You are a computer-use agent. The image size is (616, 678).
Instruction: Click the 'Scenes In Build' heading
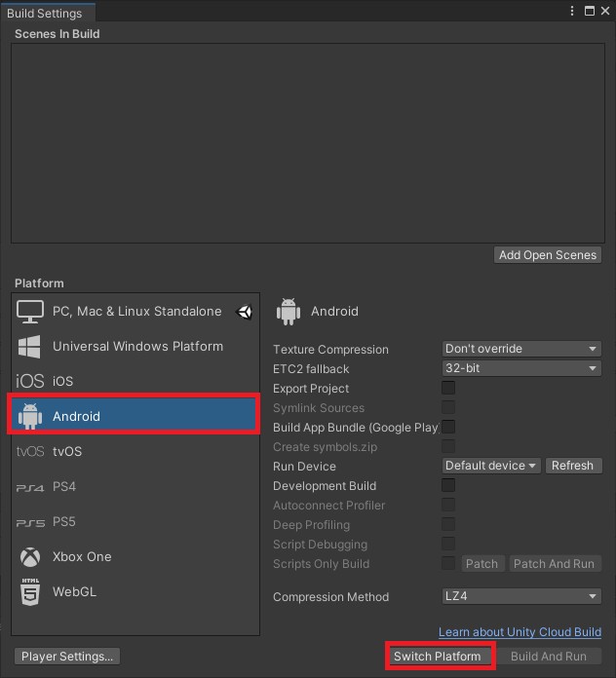(x=58, y=34)
